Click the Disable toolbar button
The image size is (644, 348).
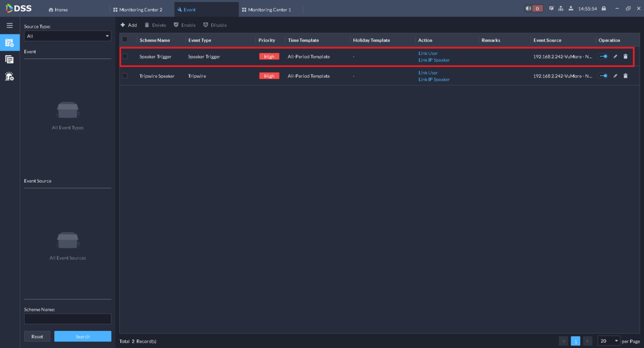point(215,25)
